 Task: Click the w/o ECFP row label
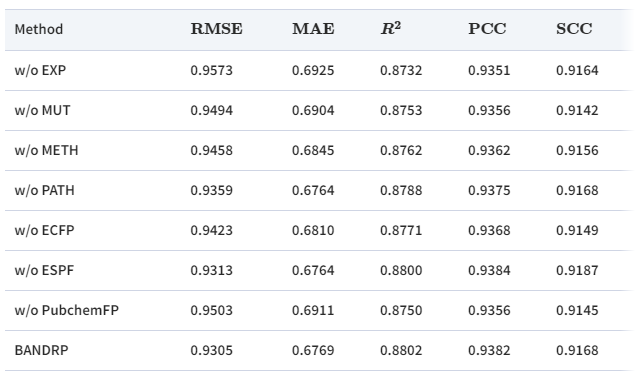(x=45, y=231)
